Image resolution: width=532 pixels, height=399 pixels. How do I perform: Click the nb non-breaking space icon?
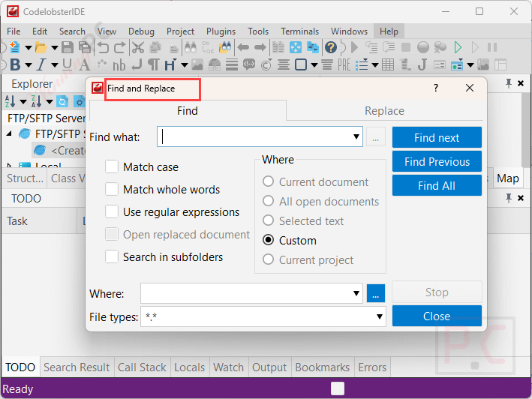pyautogui.click(x=119, y=65)
